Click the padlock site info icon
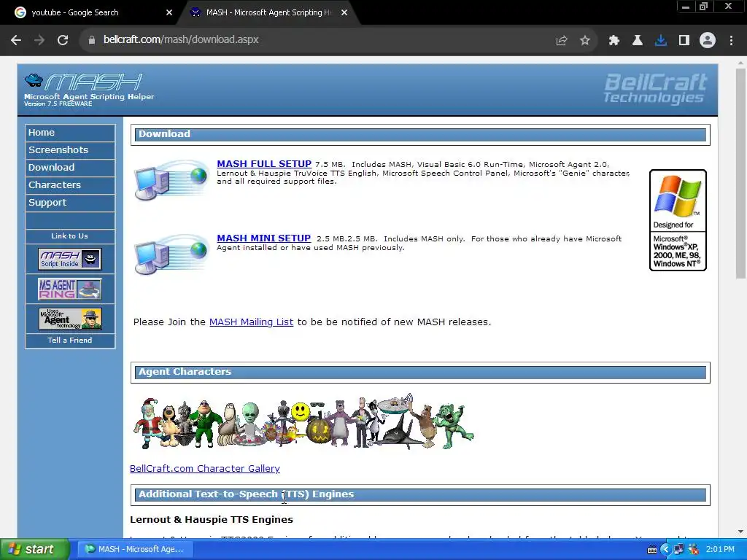Viewport: 747px width, 560px height. coord(92,40)
